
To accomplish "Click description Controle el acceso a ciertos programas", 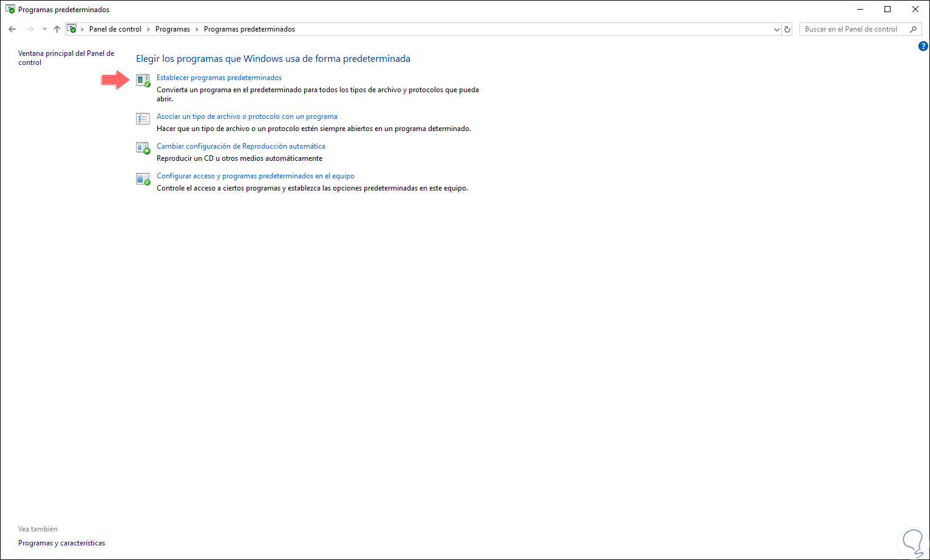I will (x=313, y=188).
